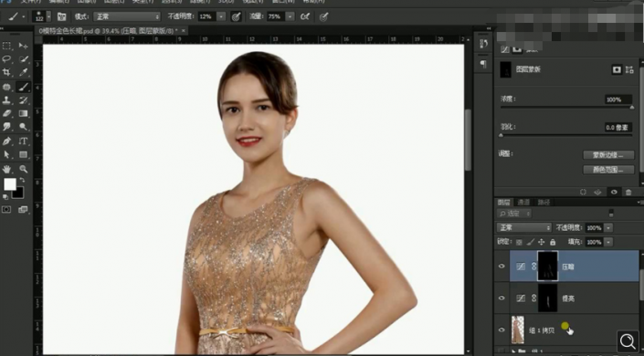The height and width of the screenshot is (356, 644).
Task: Click the Mask Edge button
Action: (608, 155)
